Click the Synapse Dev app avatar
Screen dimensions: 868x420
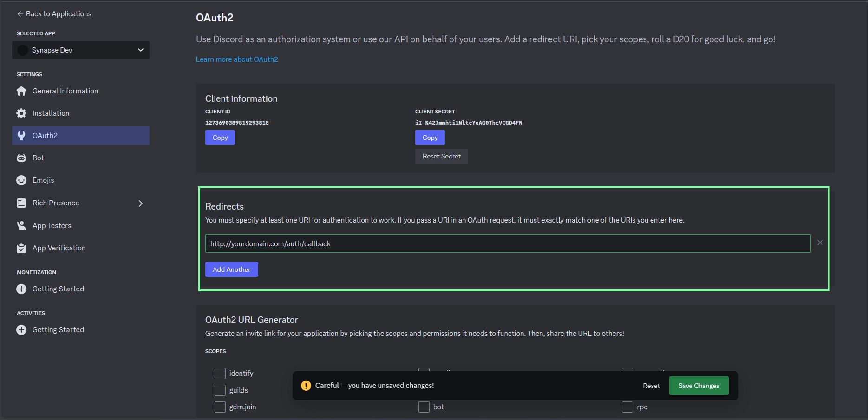pos(23,50)
